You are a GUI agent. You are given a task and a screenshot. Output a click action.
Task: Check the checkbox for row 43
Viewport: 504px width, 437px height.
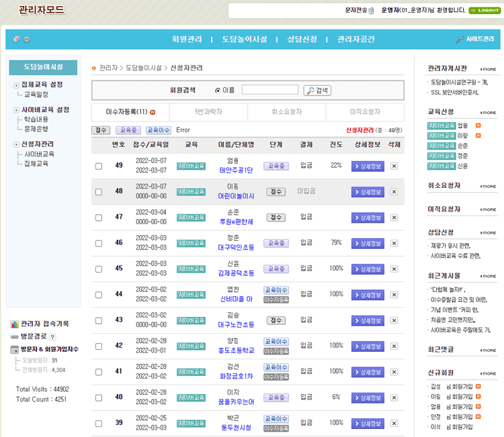click(99, 320)
